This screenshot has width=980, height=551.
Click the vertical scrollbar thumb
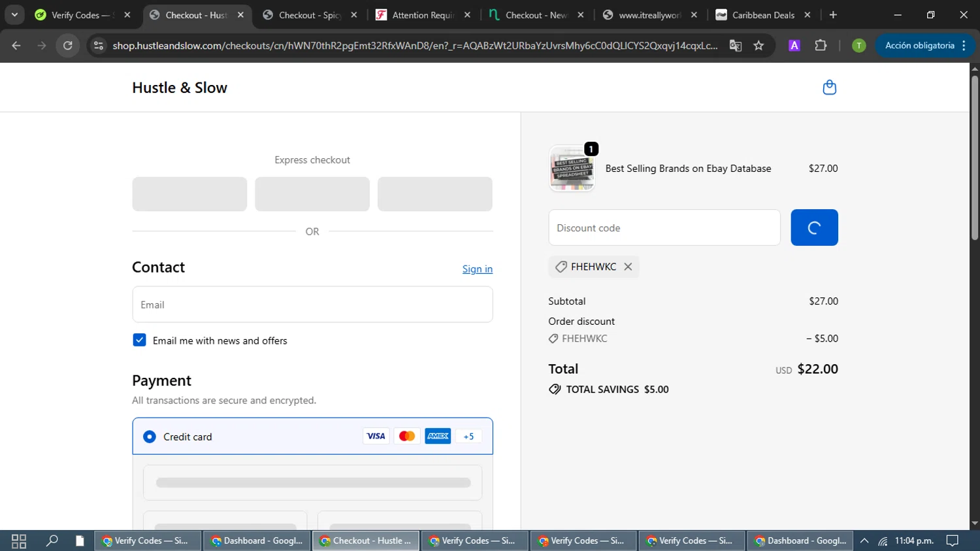tap(975, 158)
